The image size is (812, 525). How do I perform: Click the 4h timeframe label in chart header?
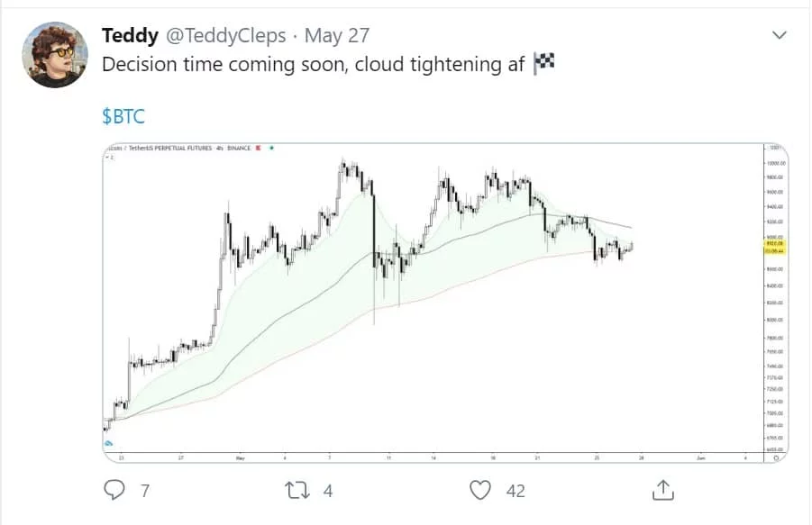tap(220, 148)
